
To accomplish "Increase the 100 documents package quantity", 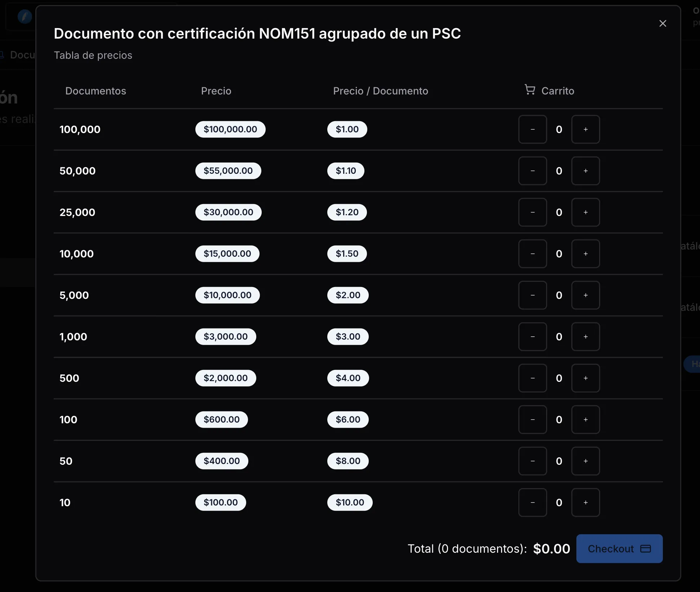I will [x=585, y=420].
